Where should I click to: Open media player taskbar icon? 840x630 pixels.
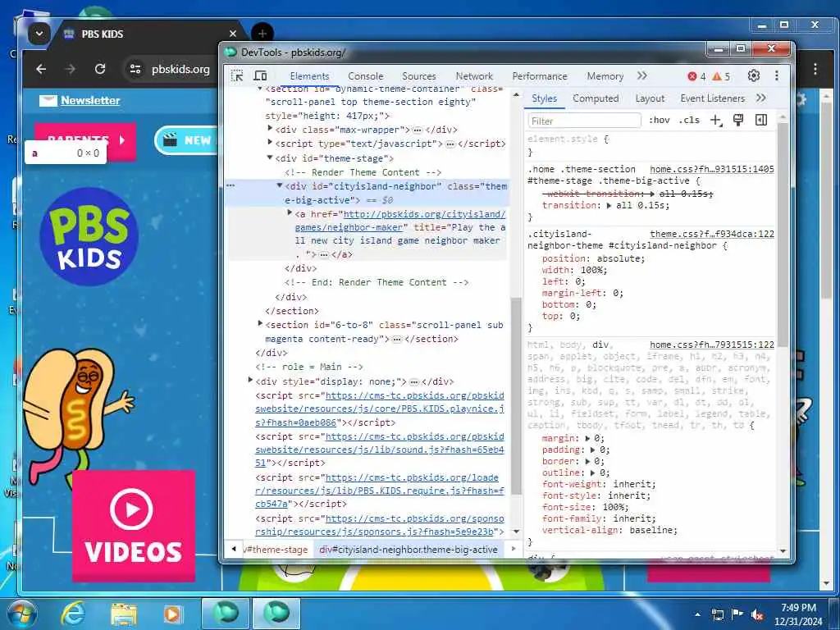tap(172, 614)
